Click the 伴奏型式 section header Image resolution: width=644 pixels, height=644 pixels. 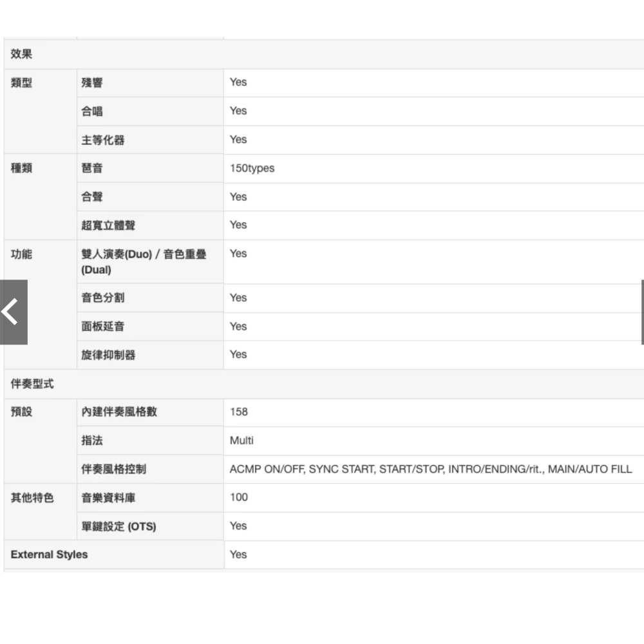pos(32,384)
